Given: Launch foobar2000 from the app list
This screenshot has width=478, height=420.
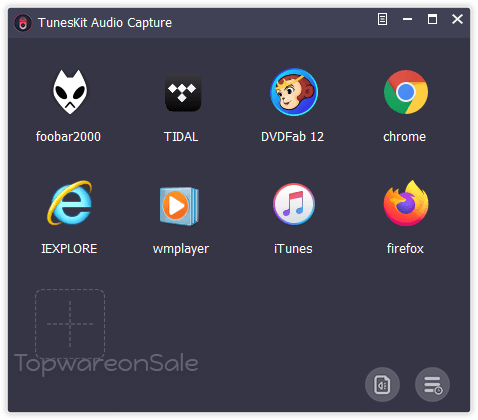Looking at the screenshot, I should 70,92.
